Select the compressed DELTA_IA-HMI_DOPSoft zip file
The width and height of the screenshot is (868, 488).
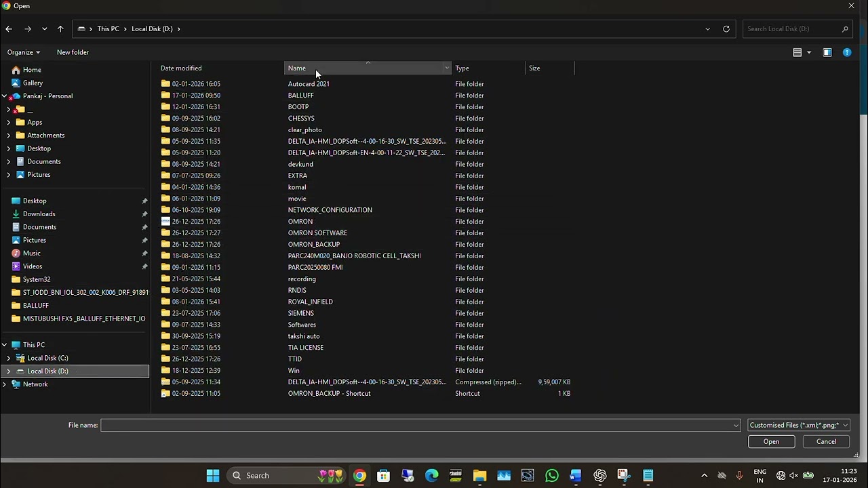click(x=367, y=382)
